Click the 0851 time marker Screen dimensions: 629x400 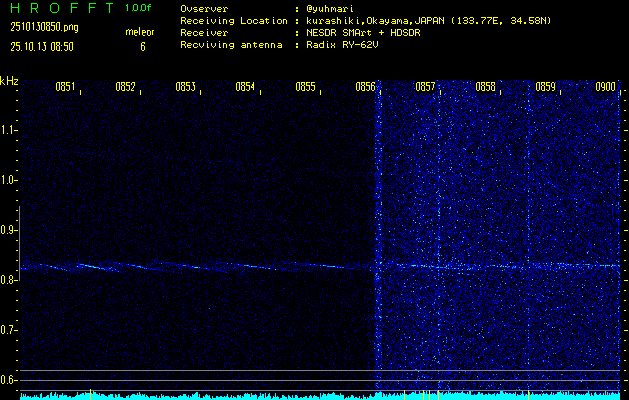65,87
